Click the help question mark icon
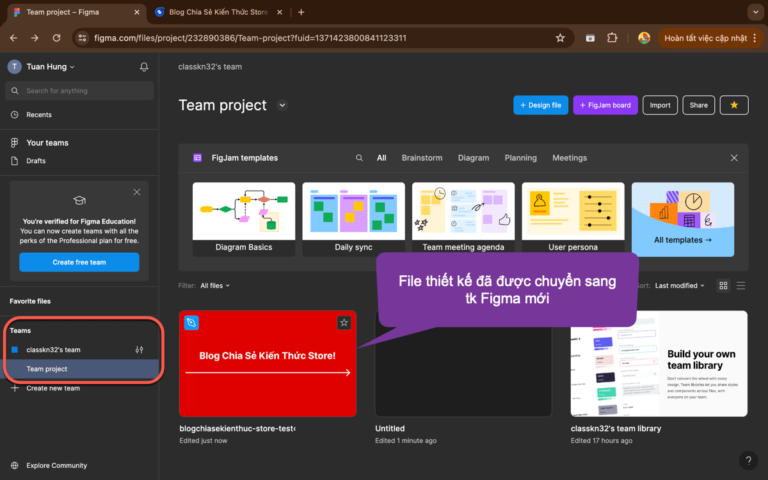 [747, 461]
